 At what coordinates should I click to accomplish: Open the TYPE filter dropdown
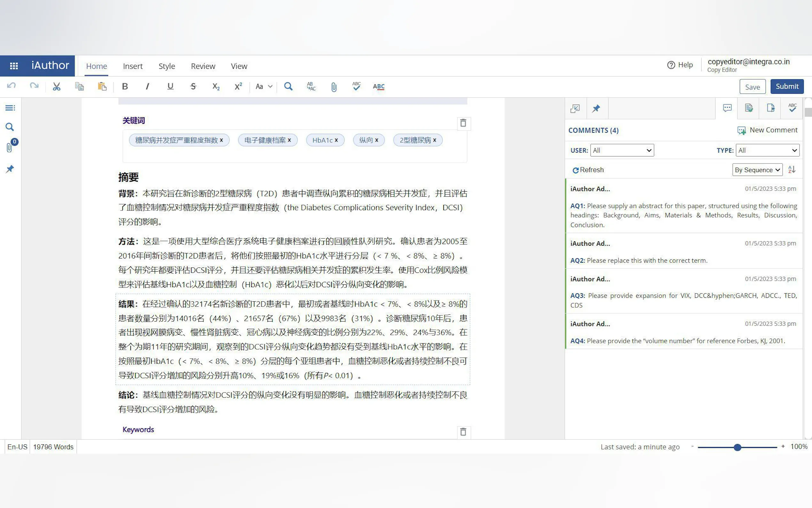click(767, 150)
